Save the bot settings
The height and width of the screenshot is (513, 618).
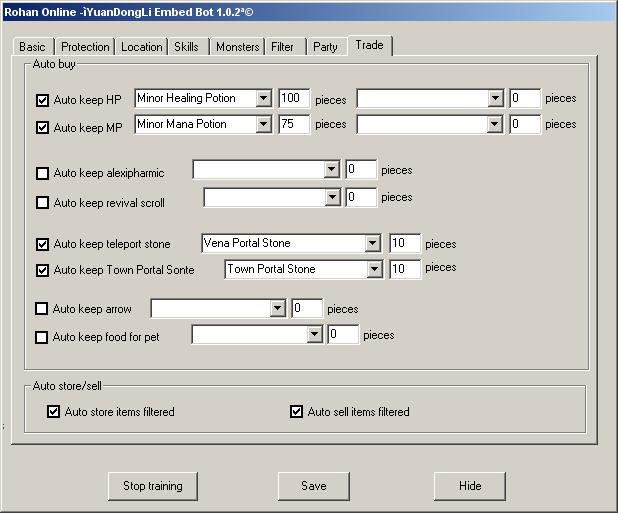pos(314,486)
